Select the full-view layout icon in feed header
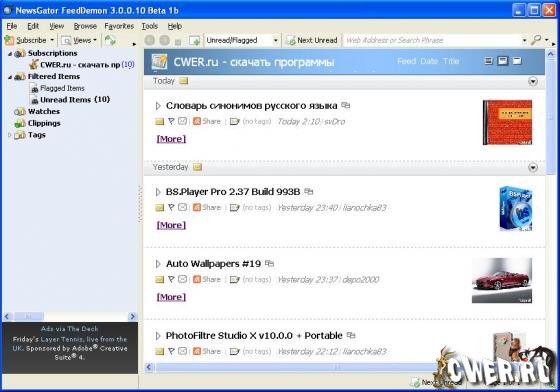Screen dimensions: 560x392 (x=517, y=61)
